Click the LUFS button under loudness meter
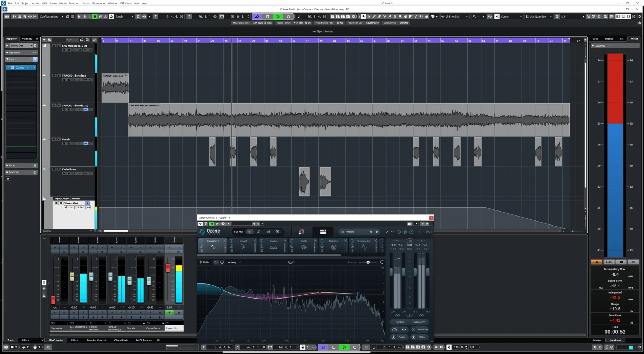This screenshot has height=354, width=644. click(x=609, y=262)
